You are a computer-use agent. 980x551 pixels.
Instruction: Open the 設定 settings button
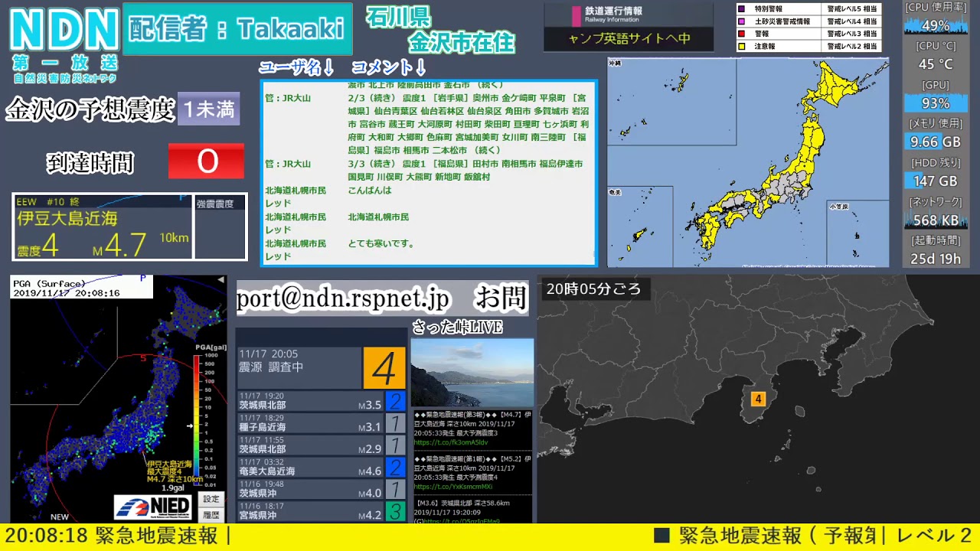coord(211,499)
